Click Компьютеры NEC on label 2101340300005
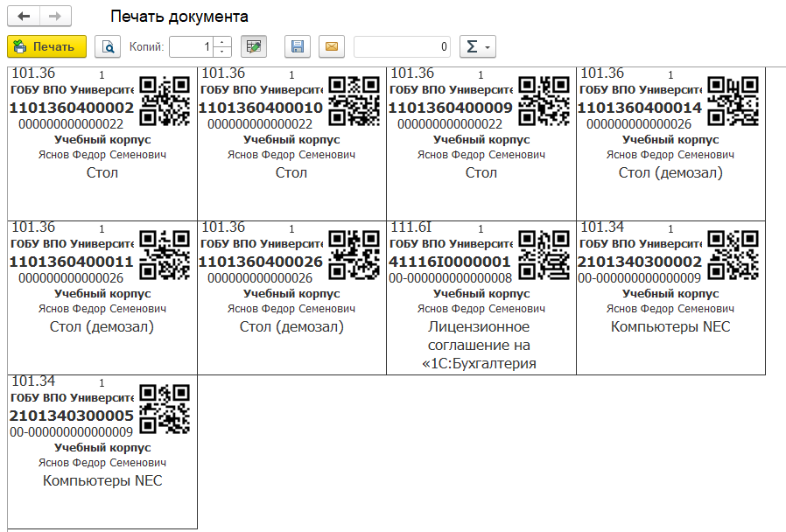 tap(102, 481)
